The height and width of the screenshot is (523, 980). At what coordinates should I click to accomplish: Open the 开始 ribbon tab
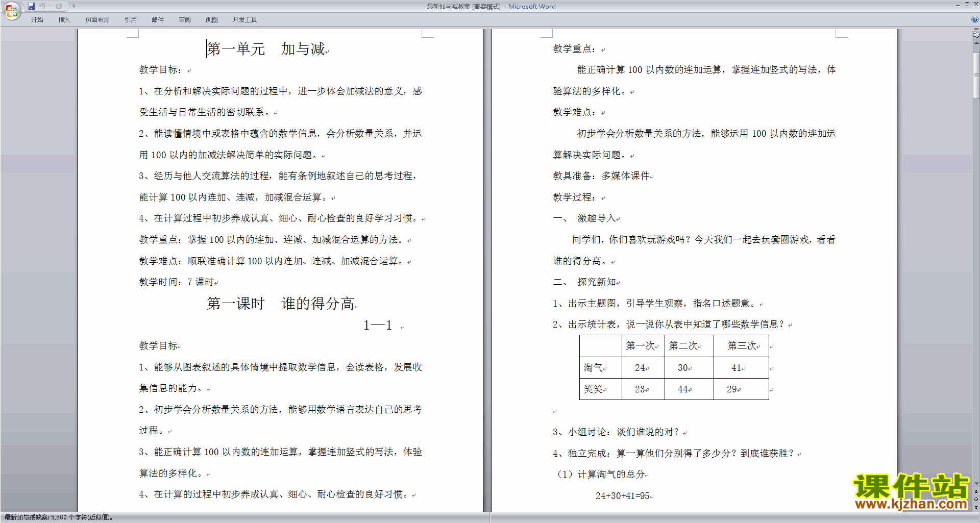37,19
